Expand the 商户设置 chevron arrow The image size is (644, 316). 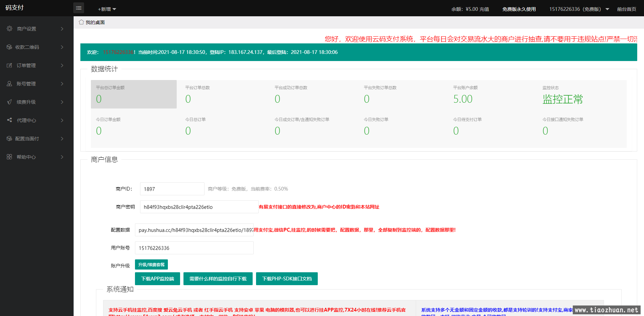[x=62, y=29]
